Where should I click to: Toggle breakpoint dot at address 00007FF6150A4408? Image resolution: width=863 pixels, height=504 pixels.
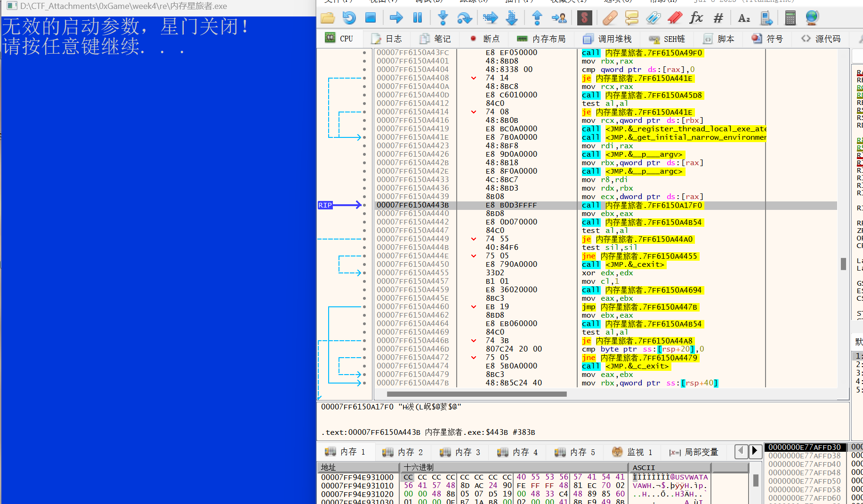point(364,78)
